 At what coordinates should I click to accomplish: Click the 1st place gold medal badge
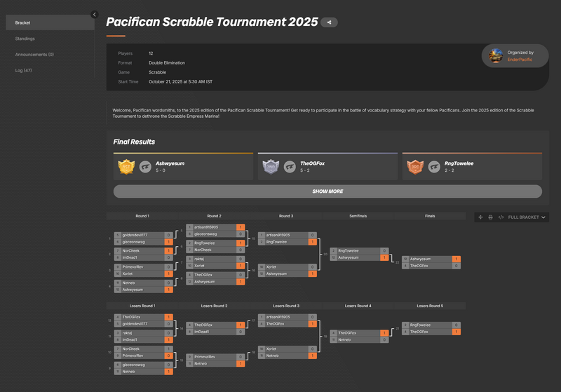click(x=126, y=166)
